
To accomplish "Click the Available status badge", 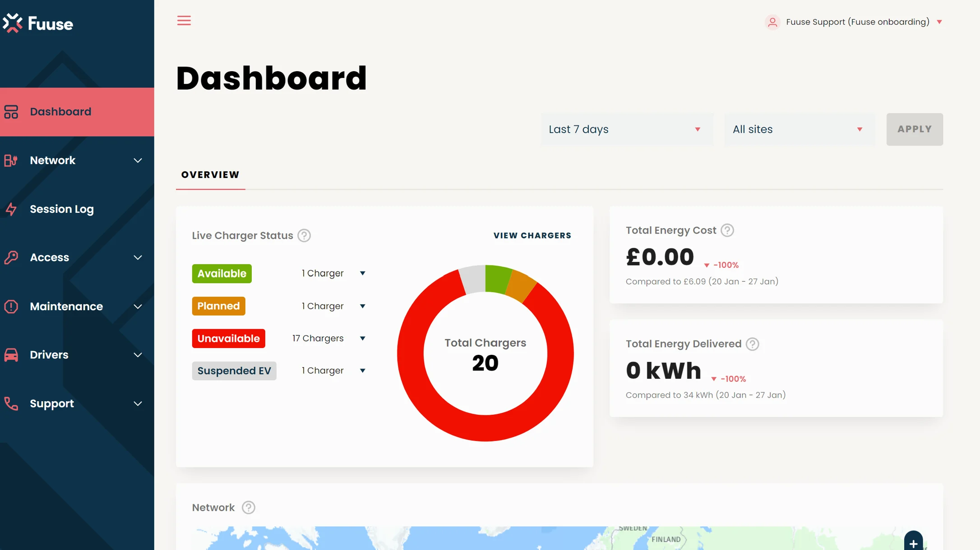I will click(222, 274).
